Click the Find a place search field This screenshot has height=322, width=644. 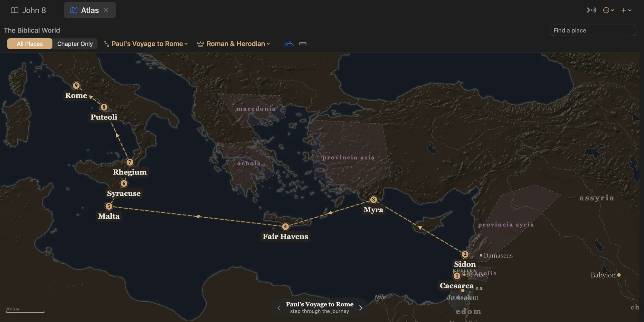point(593,30)
